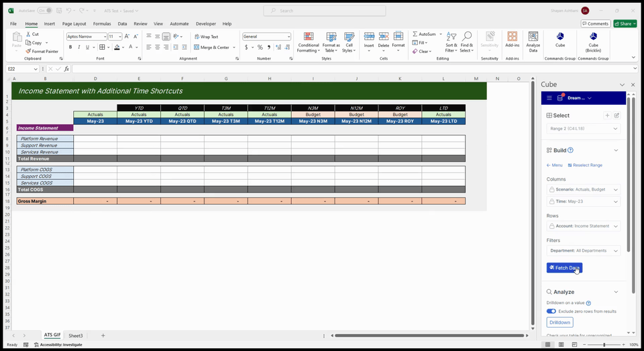Image resolution: width=644 pixels, height=351 pixels.
Task: Collapse the Build section chevron
Action: 616,150
